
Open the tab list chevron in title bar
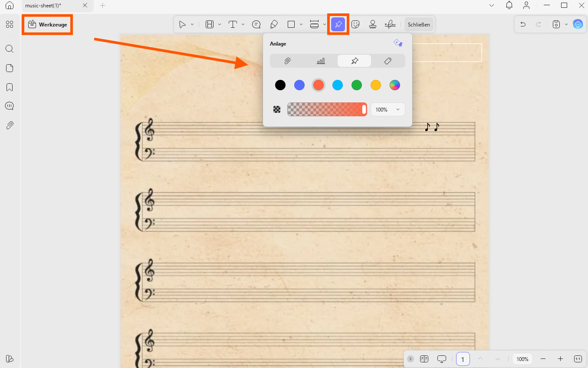click(492, 5)
